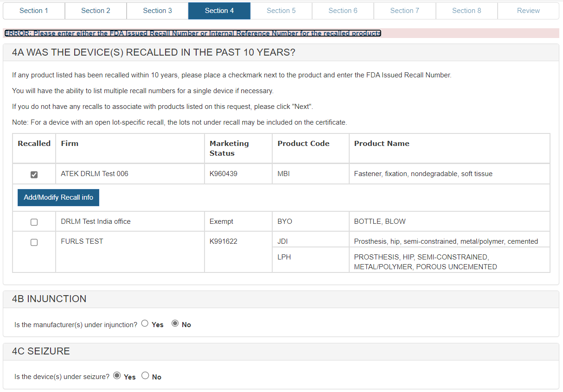Image resolution: width=563 pixels, height=392 pixels.
Task: Navigate to Section 7 tab
Action: click(x=404, y=11)
